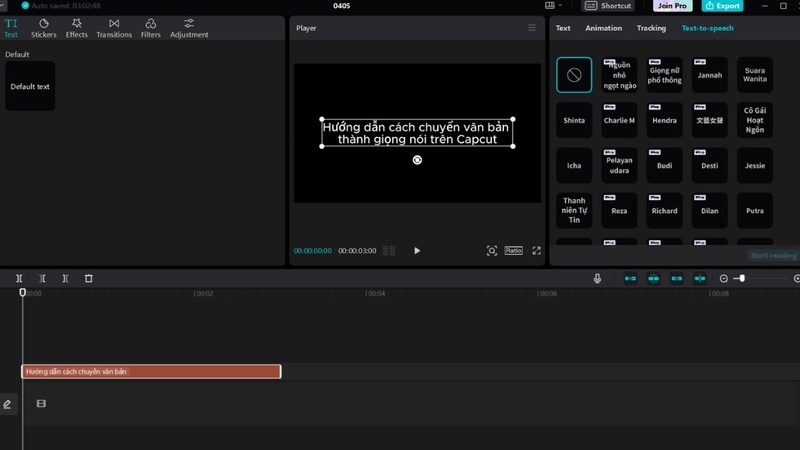Click the fullscreen icon in the player

pos(536,251)
